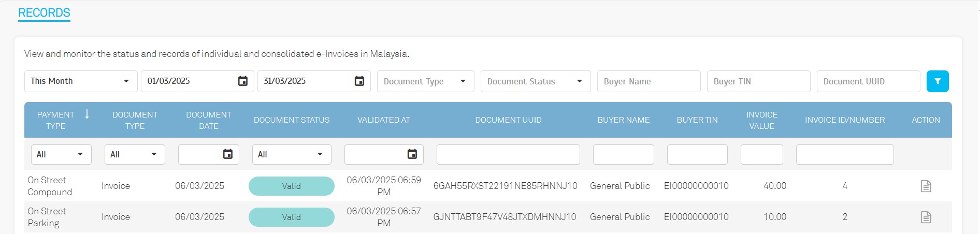Click Valid status badge of first row
Screen dimensions: 980x234
[x=291, y=186]
